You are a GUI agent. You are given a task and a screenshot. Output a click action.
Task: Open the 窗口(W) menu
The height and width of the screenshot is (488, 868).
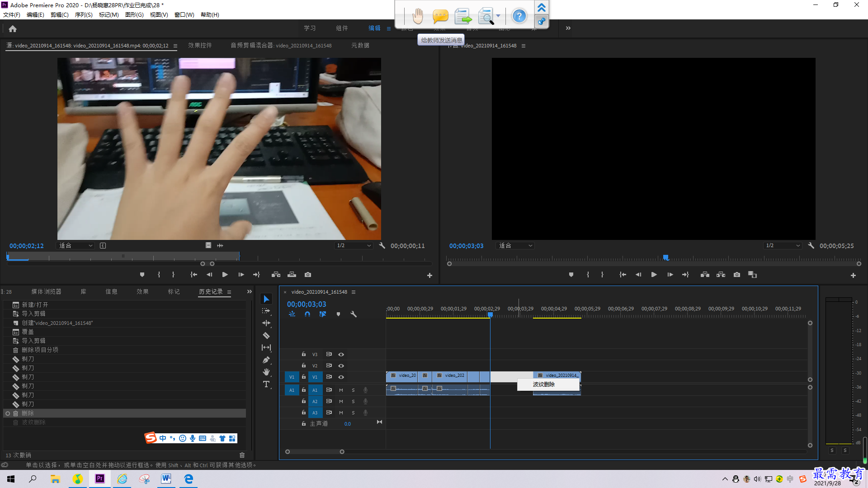coord(184,14)
